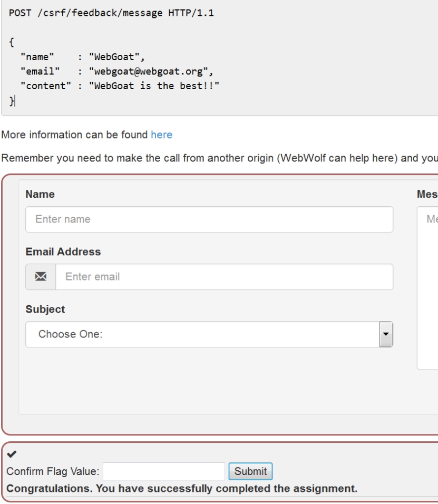Click the envelope icon beside email field

(41, 277)
